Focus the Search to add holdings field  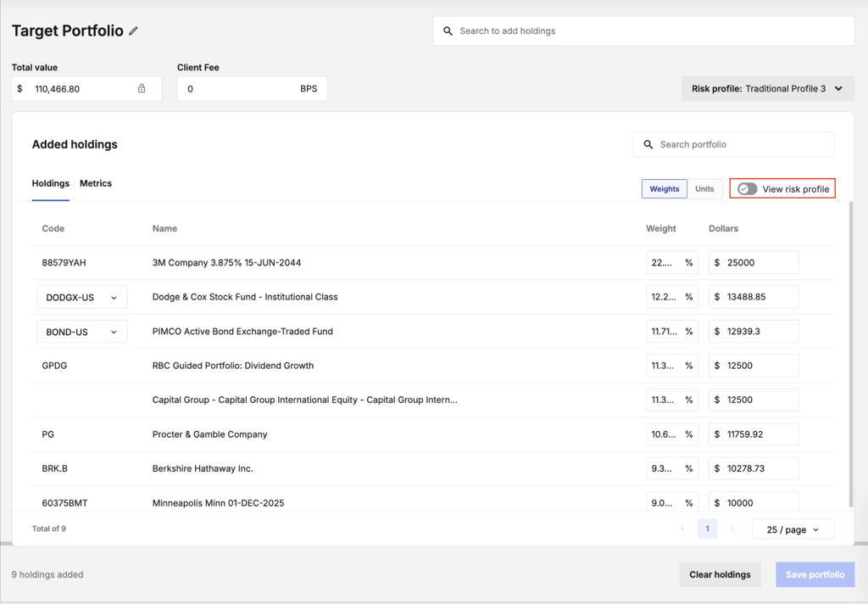coord(644,31)
